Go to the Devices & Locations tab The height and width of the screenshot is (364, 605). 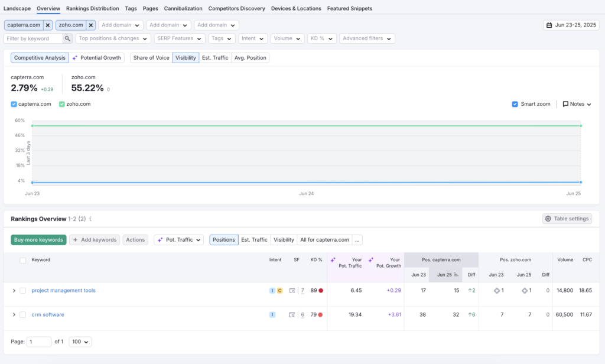[x=296, y=8]
